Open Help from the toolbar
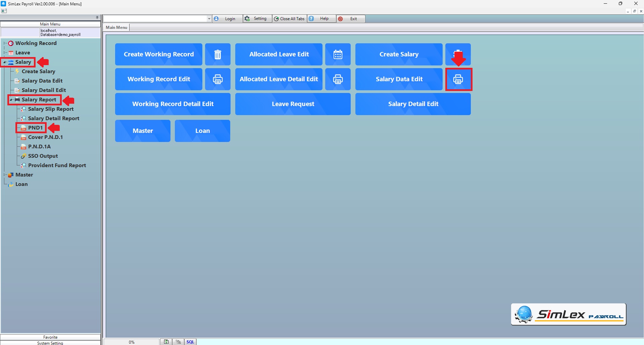Viewport: 644px width, 345px height. click(321, 19)
